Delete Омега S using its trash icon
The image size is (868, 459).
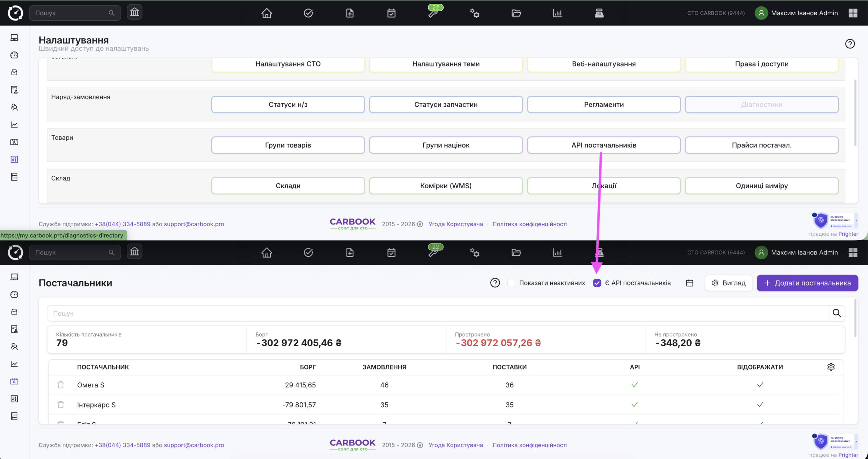coord(61,385)
